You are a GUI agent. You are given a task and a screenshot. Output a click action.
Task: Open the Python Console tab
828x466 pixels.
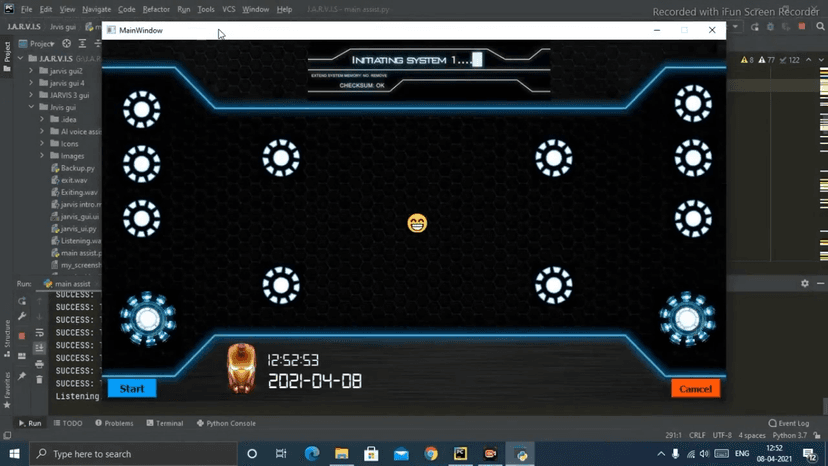click(226, 423)
